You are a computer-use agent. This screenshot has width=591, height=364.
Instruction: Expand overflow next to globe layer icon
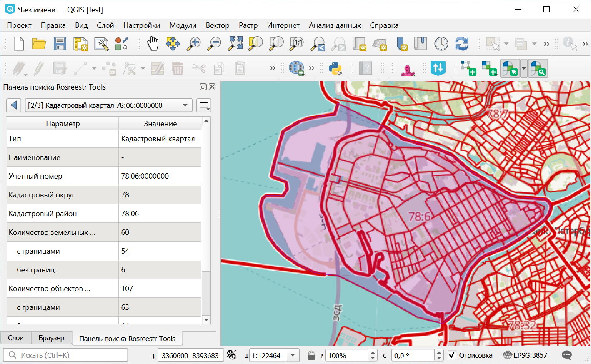[x=311, y=68]
